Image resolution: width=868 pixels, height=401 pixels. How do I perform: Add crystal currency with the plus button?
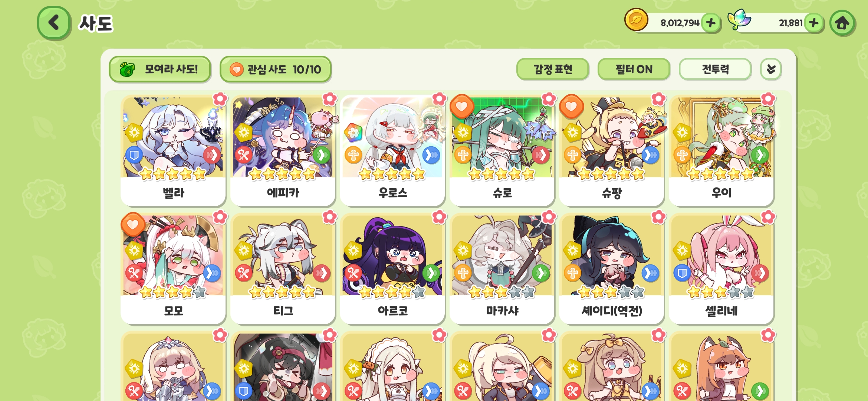814,23
